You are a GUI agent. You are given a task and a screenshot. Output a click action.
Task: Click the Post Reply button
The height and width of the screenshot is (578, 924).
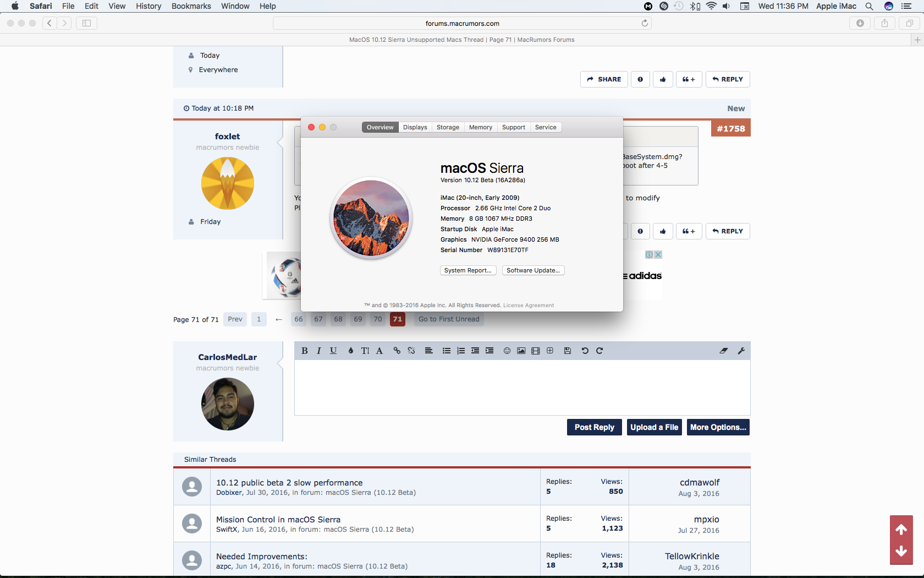[x=595, y=427]
